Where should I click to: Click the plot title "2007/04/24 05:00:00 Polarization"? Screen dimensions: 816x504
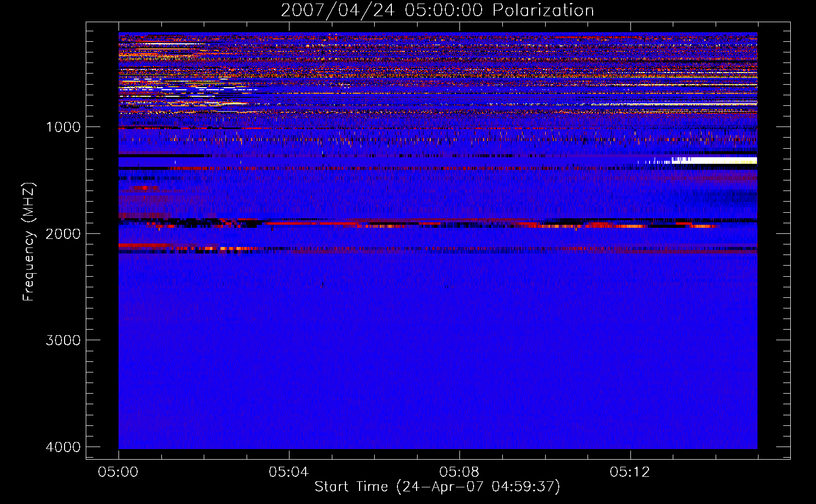pyautogui.click(x=437, y=10)
